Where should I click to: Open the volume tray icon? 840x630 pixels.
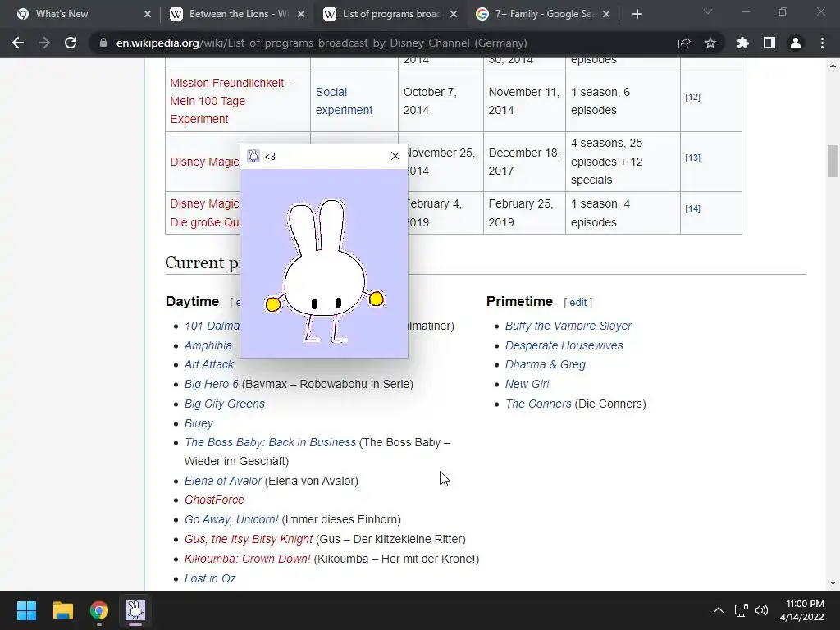pos(760,610)
